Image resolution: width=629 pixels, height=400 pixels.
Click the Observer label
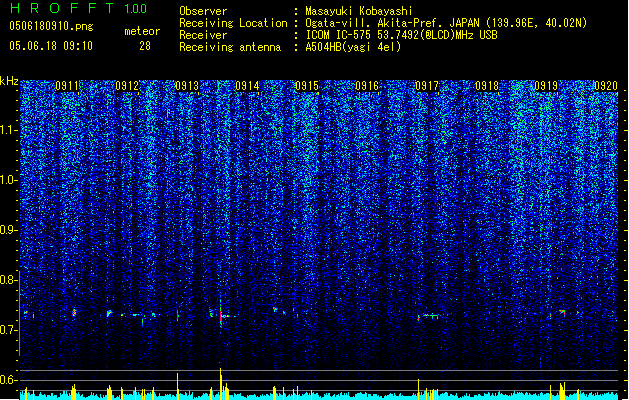tap(203, 11)
